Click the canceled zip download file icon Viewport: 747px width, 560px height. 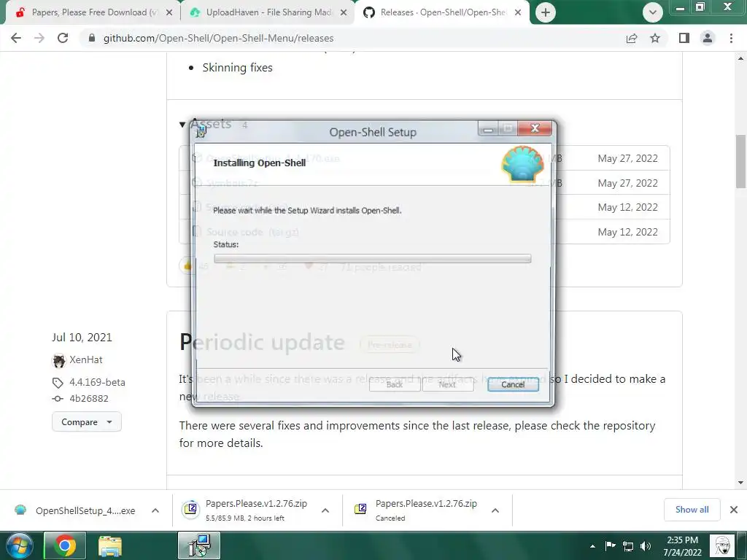point(360,509)
